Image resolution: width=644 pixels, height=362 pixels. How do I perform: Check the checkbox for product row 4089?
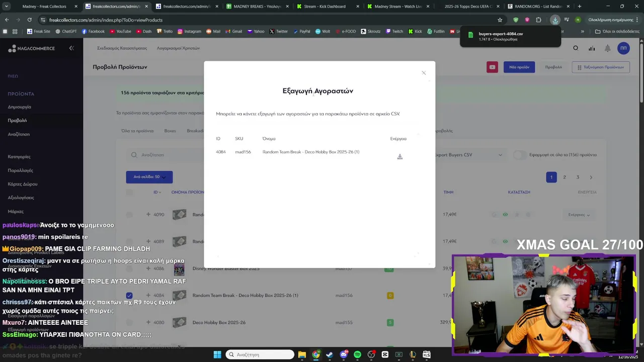click(129, 241)
